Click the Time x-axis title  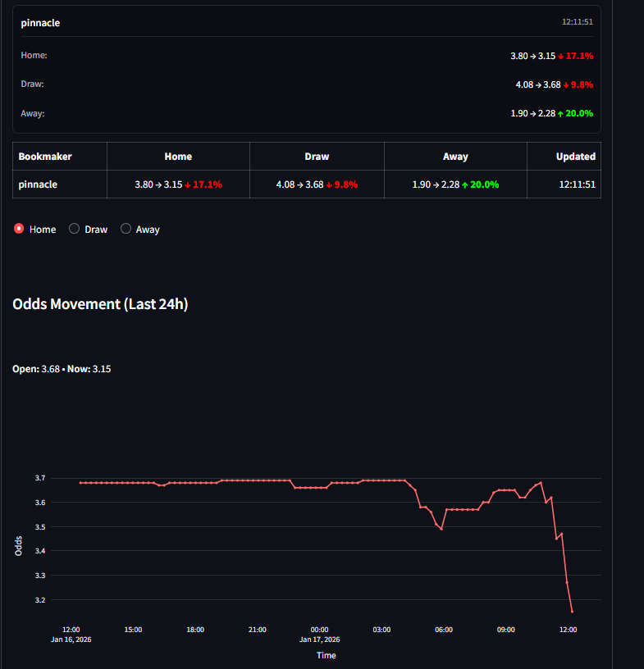327,655
